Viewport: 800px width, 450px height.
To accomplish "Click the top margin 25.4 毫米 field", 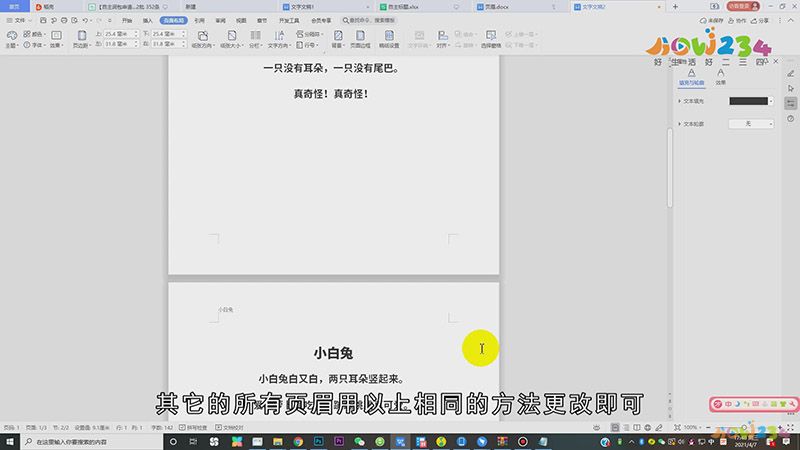I will [x=120, y=34].
